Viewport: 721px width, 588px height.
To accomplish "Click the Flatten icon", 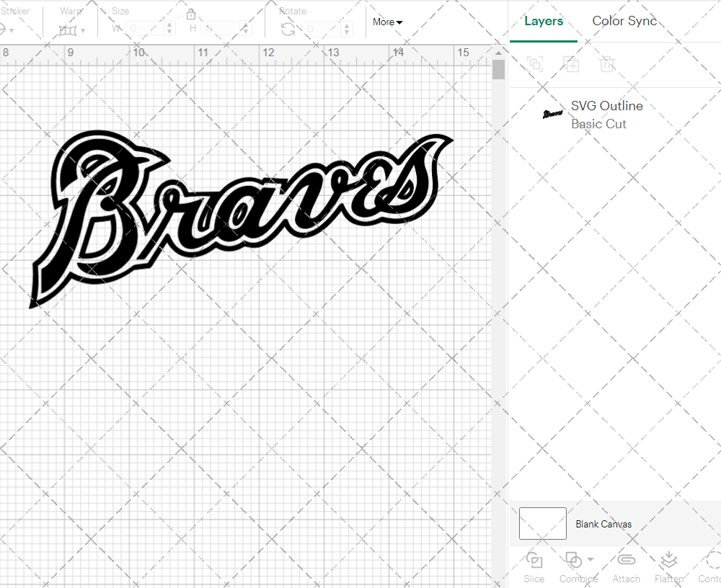I will [668, 560].
